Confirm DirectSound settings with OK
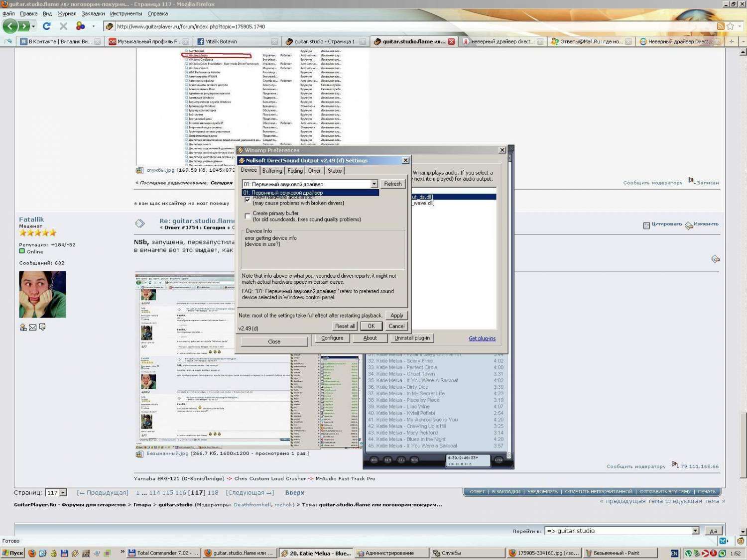This screenshot has width=747, height=560. [x=371, y=326]
